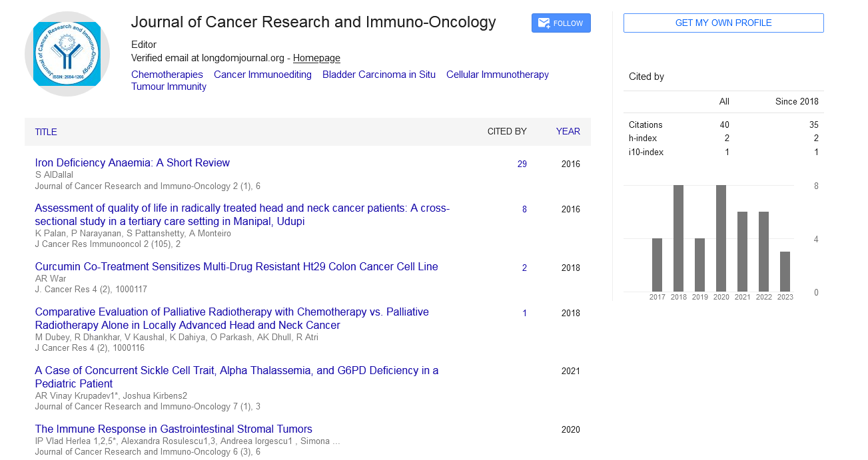Click the Follow button with envelope icon
The width and height of the screenshot is (868, 460).
coord(561,23)
